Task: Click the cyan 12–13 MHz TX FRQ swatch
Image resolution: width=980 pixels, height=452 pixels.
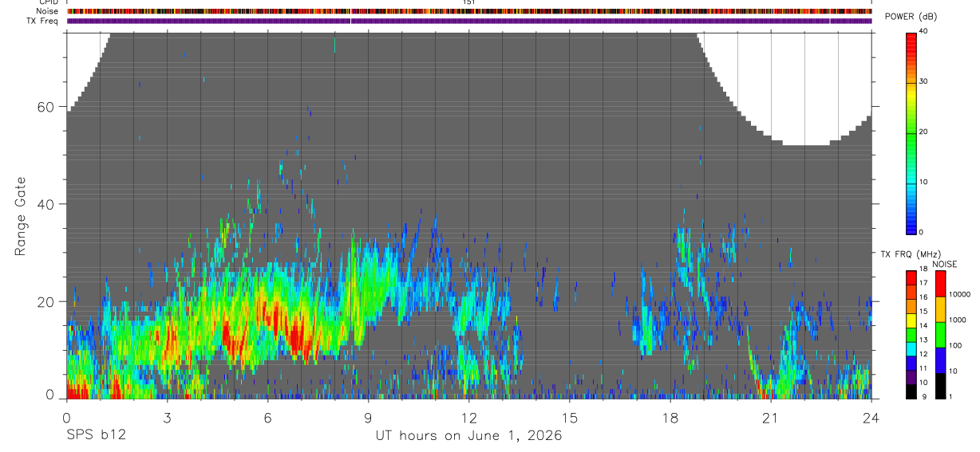Action: click(911, 348)
